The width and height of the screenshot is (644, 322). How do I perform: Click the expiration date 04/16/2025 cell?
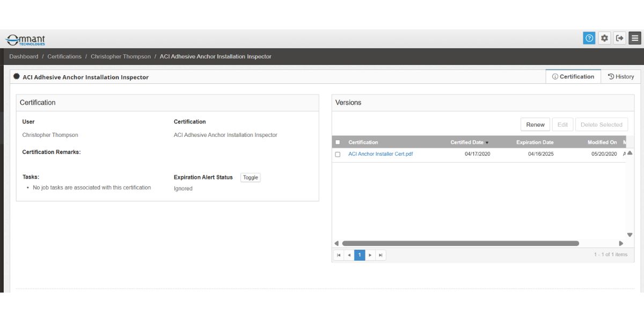click(x=541, y=154)
